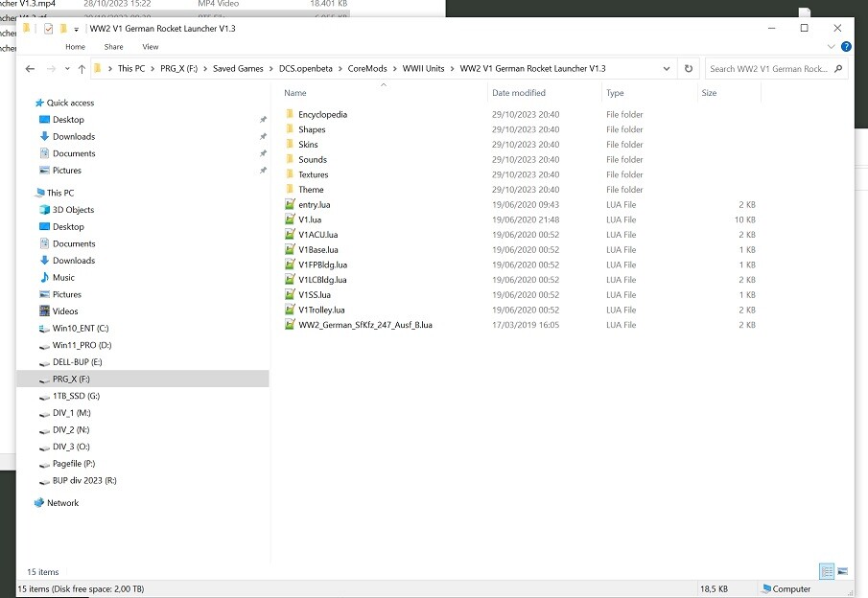Expand This PC breadcrumb chevron
868x598 pixels.
click(x=152, y=69)
